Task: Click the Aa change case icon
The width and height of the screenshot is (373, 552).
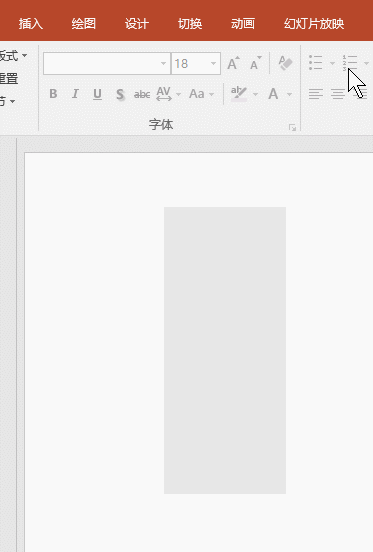Action: (x=197, y=94)
